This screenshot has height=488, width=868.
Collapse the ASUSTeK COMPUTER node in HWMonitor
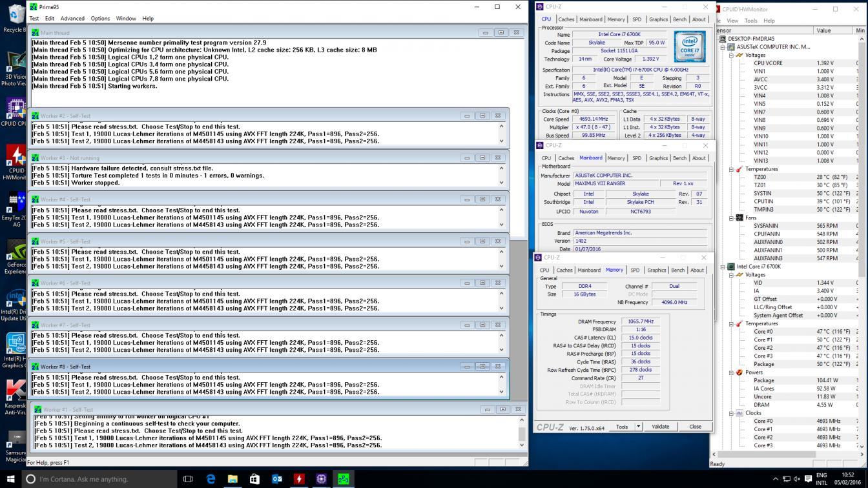pos(723,47)
